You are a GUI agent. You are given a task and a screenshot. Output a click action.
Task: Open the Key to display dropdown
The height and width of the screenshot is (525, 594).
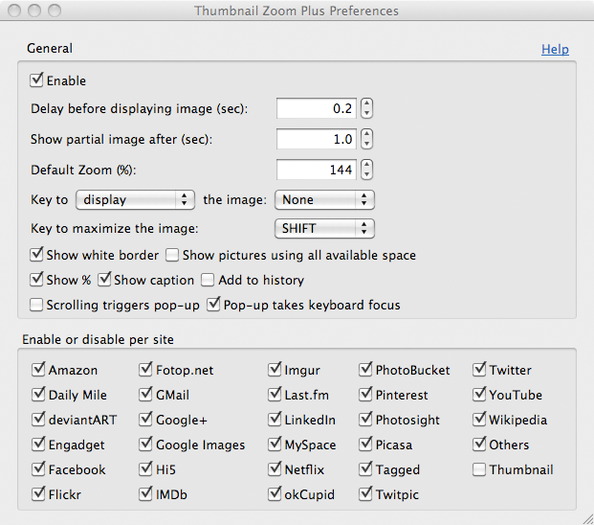[x=135, y=200]
